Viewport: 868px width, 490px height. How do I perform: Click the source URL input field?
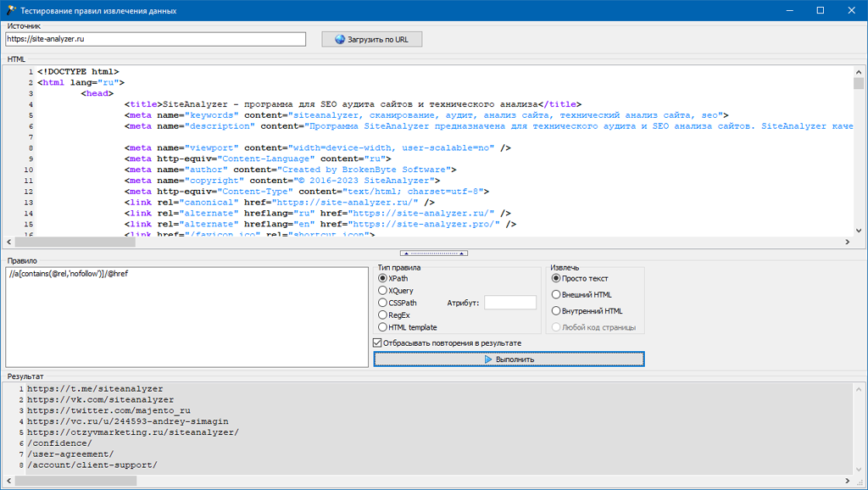point(156,39)
